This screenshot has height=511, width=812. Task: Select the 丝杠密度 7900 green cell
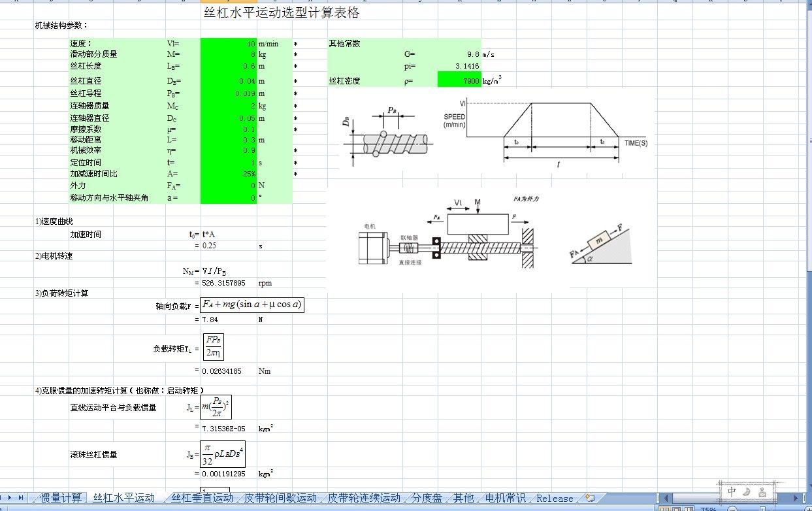[x=459, y=81]
